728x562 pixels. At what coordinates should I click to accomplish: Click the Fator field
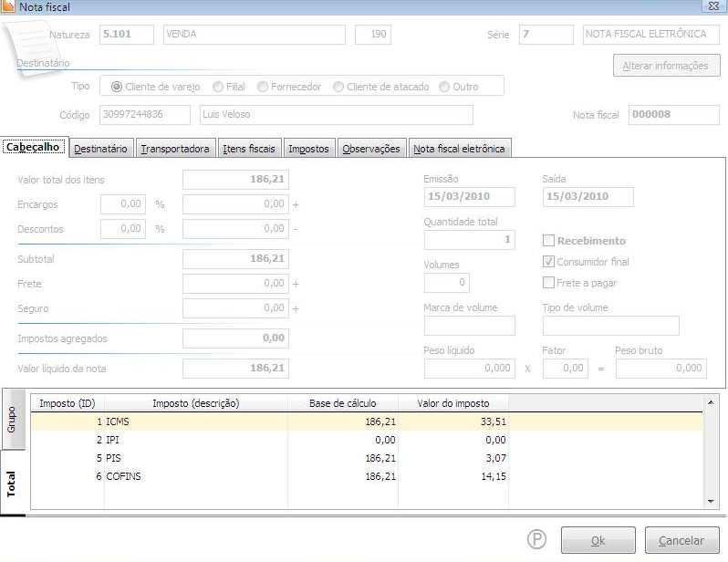tap(566, 369)
